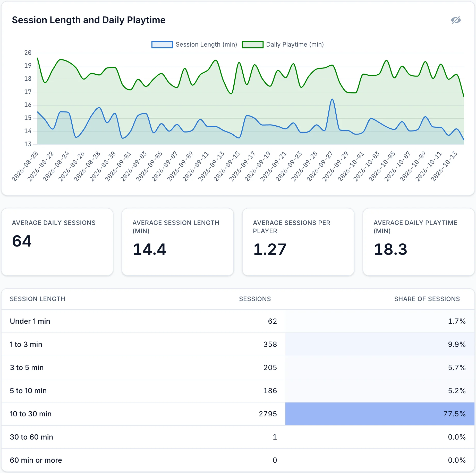Click the 5.2% share cell

[380, 391]
